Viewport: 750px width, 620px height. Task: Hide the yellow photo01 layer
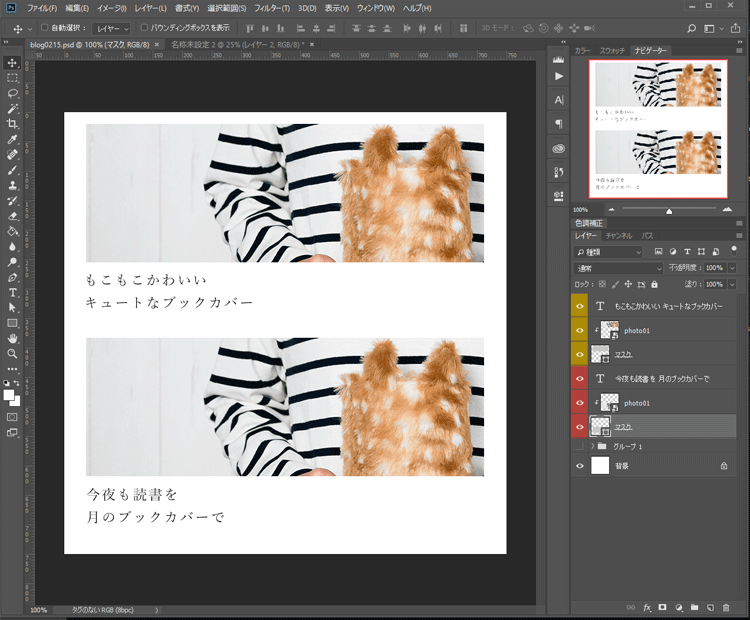[x=580, y=331]
